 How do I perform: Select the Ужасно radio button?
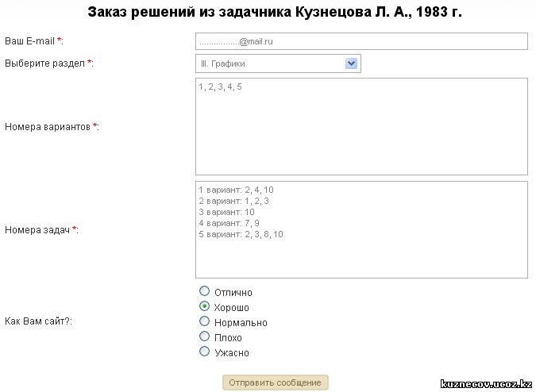(204, 352)
